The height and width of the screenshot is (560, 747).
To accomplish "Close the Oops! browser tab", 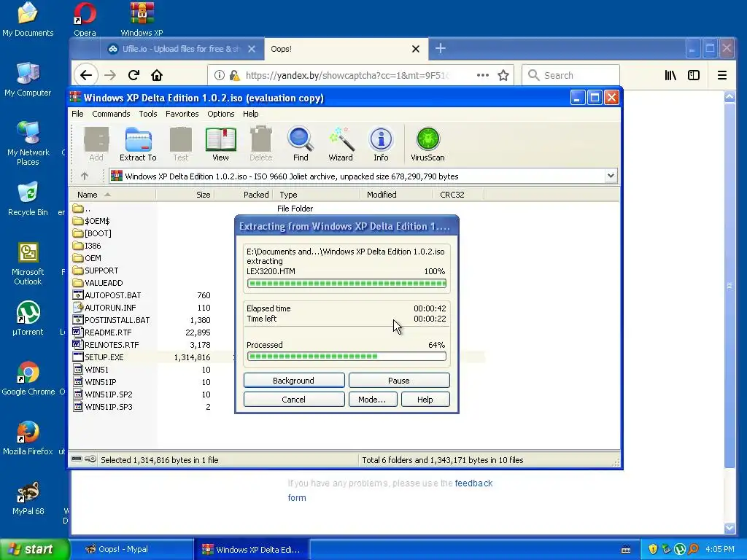I will [415, 49].
